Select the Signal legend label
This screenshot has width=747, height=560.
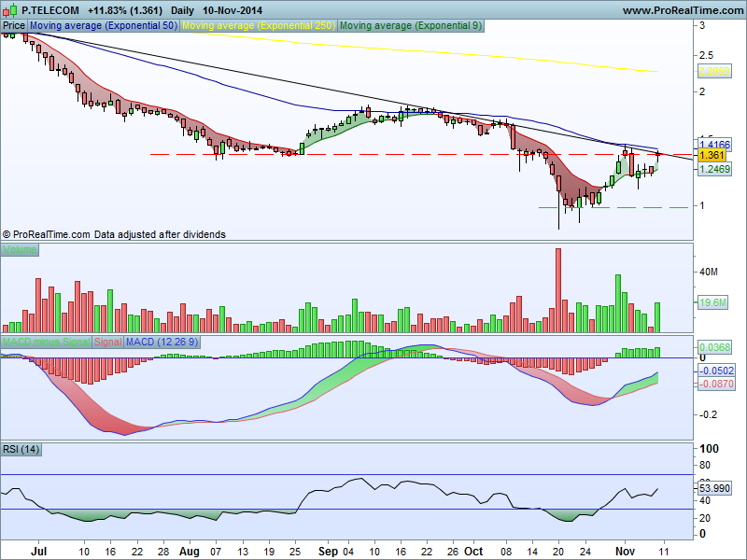pos(107,342)
